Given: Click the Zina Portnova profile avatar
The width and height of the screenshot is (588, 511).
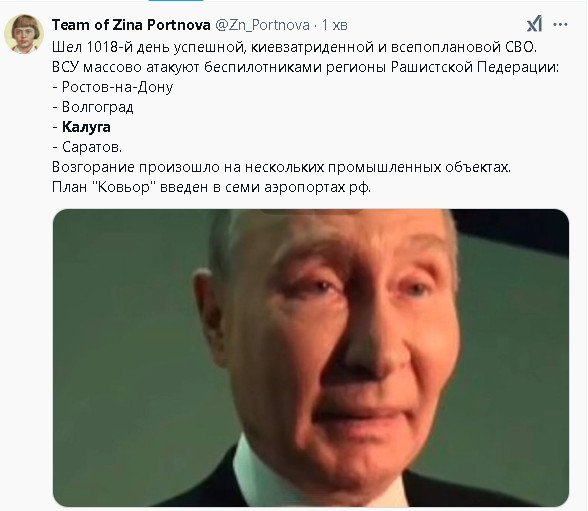Looking at the screenshot, I should click(24, 34).
